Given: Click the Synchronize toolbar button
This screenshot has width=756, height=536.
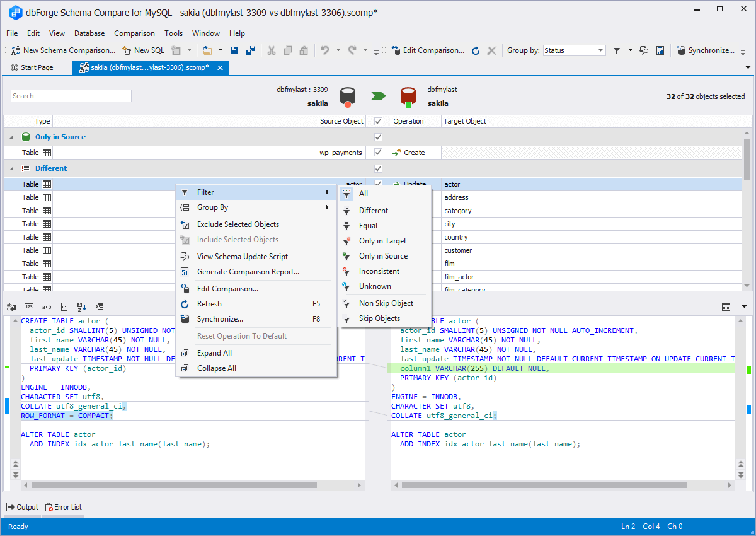Looking at the screenshot, I should click(x=707, y=50).
